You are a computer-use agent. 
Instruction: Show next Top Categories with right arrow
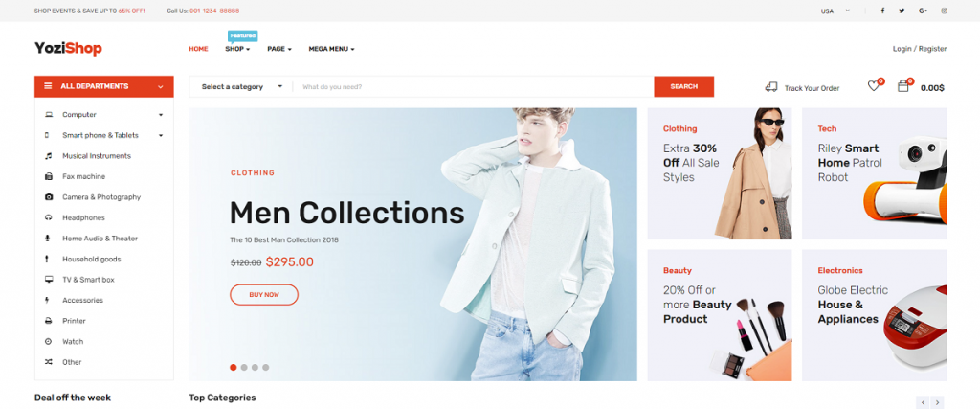937,402
